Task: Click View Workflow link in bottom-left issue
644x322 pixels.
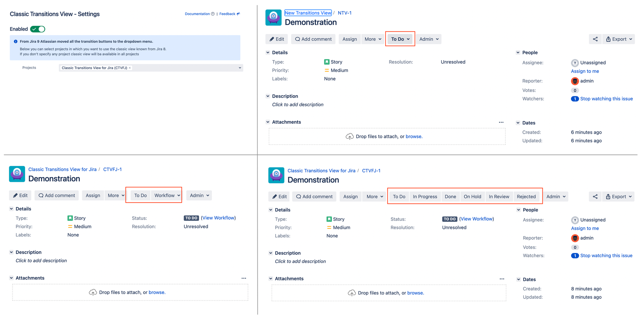Action: tap(218, 218)
